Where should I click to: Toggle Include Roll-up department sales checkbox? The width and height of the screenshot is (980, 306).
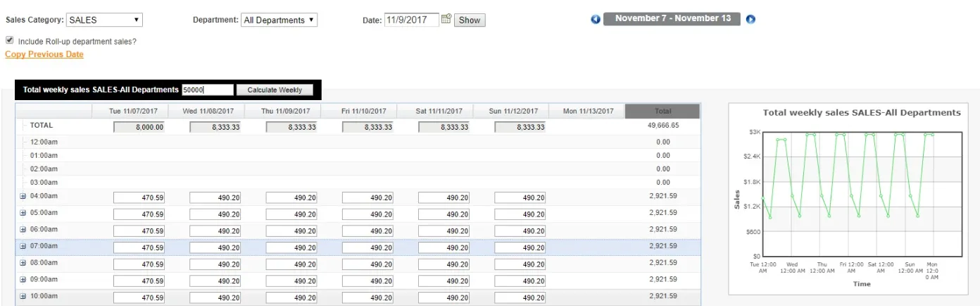[x=10, y=41]
